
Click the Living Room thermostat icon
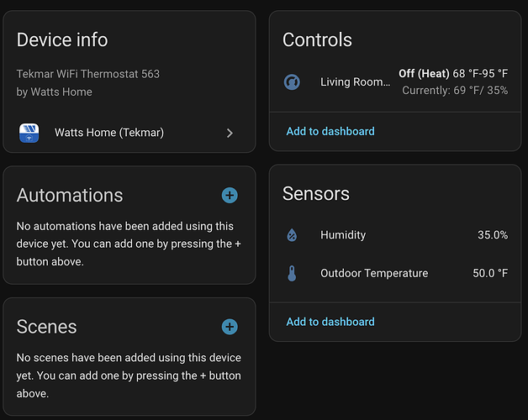[292, 82]
